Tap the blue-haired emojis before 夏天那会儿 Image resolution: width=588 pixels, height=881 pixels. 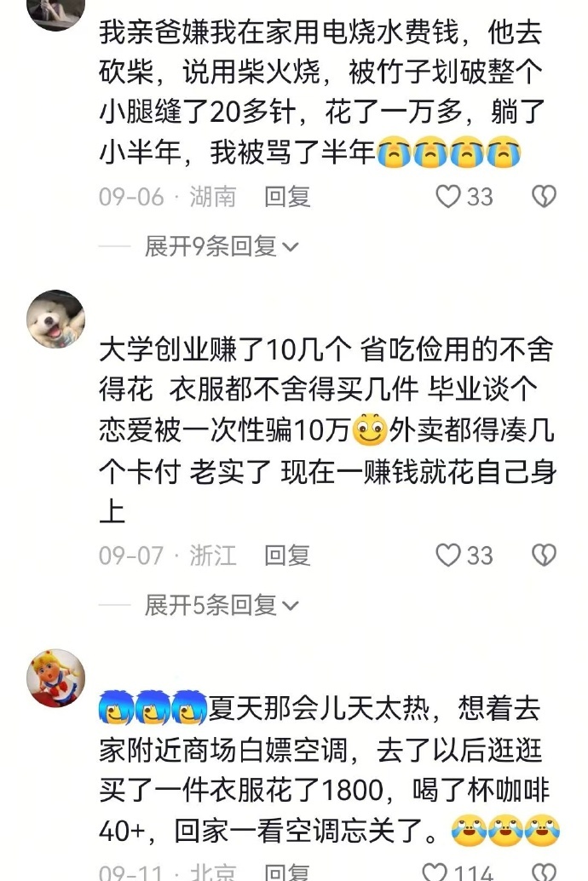(x=153, y=707)
